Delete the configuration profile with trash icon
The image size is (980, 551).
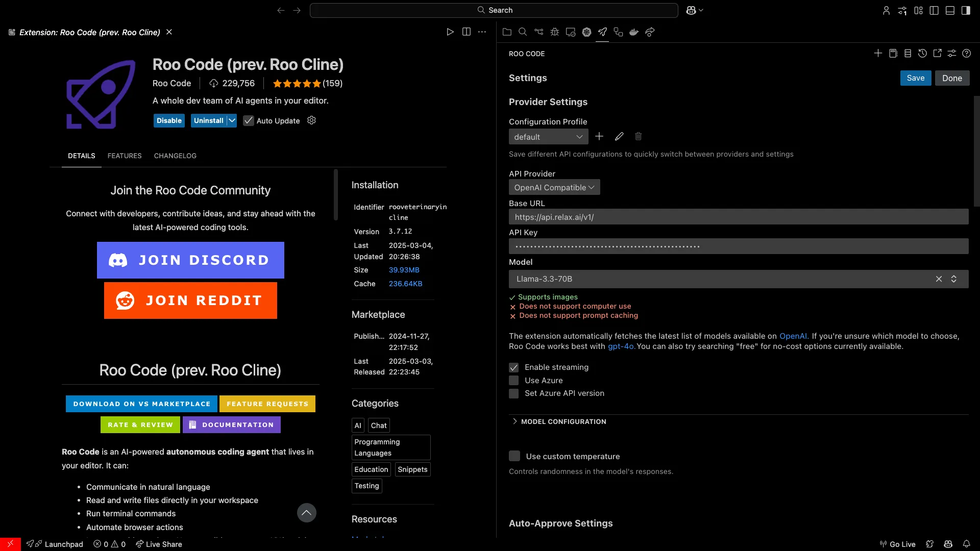pos(638,137)
